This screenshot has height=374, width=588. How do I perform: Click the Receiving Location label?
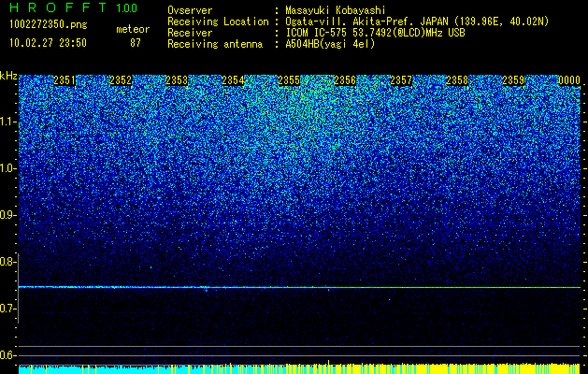tap(218, 22)
